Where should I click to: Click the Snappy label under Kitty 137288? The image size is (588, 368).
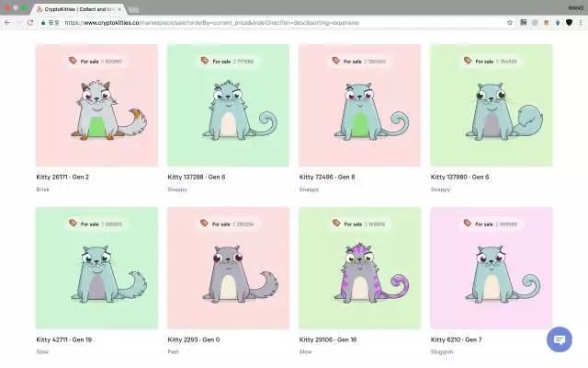pyautogui.click(x=177, y=190)
